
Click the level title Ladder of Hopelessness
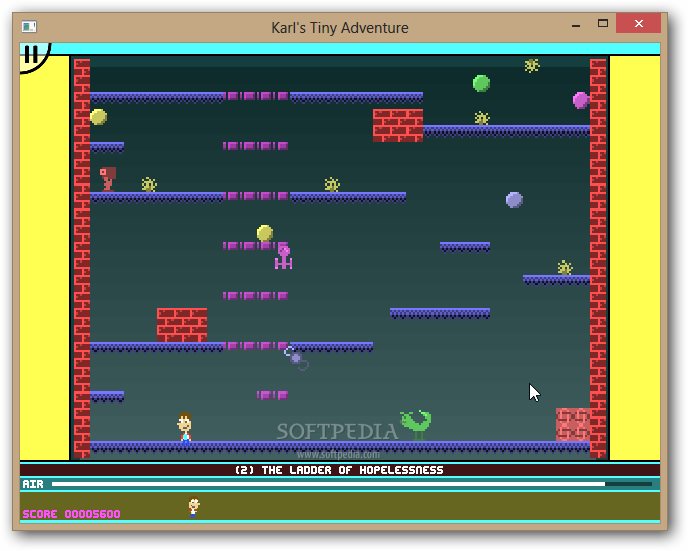tap(339, 470)
